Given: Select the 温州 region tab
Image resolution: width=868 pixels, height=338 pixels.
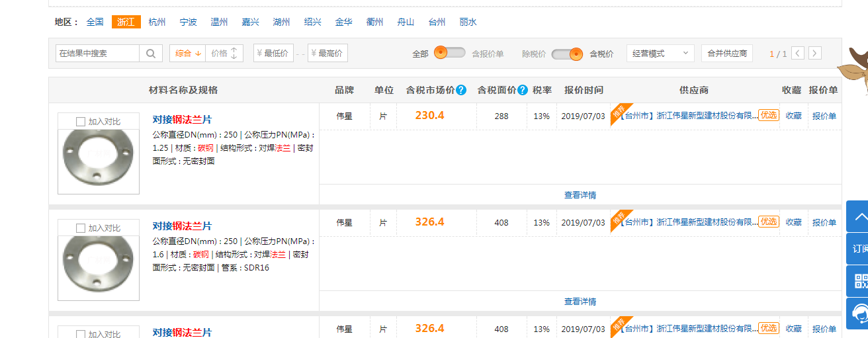Looking at the screenshot, I should [x=220, y=22].
